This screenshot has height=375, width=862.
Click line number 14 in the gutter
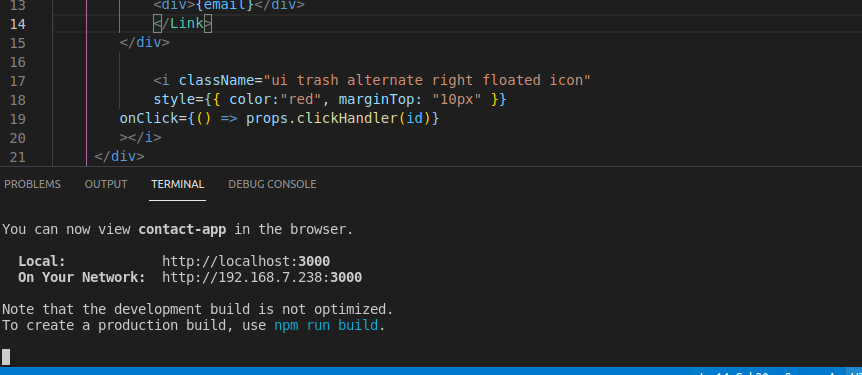pos(18,24)
